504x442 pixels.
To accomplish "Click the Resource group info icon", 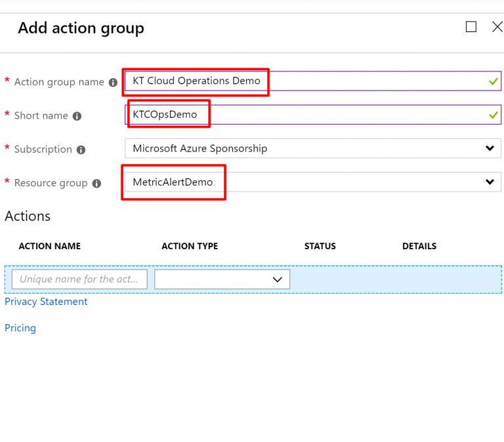I will pyautogui.click(x=96, y=184).
